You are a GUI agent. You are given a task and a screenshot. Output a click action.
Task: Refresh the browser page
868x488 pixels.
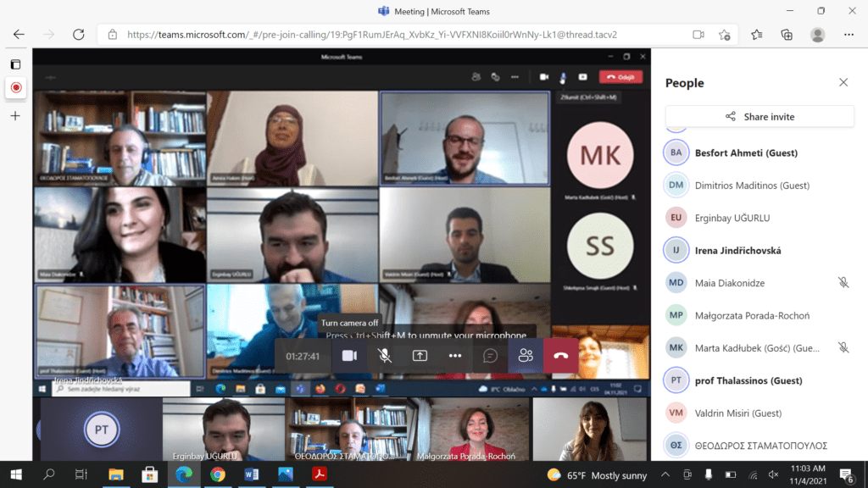(x=79, y=34)
